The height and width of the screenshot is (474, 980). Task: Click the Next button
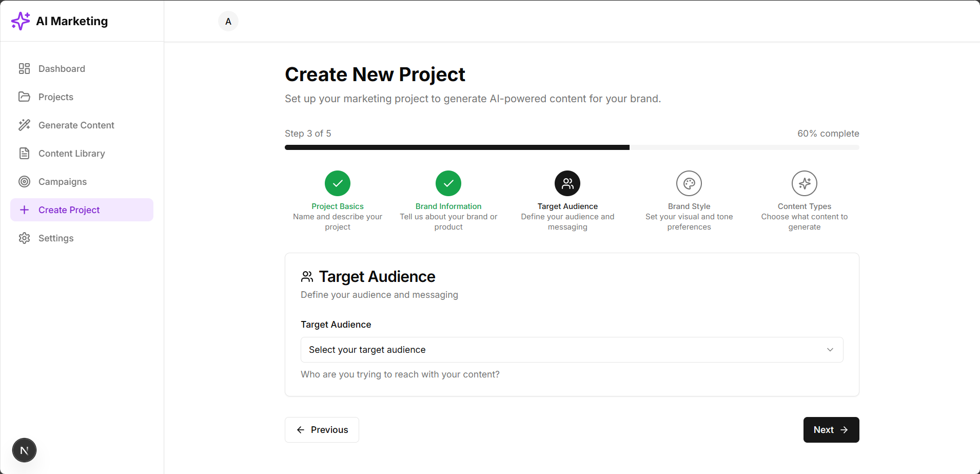pos(831,430)
